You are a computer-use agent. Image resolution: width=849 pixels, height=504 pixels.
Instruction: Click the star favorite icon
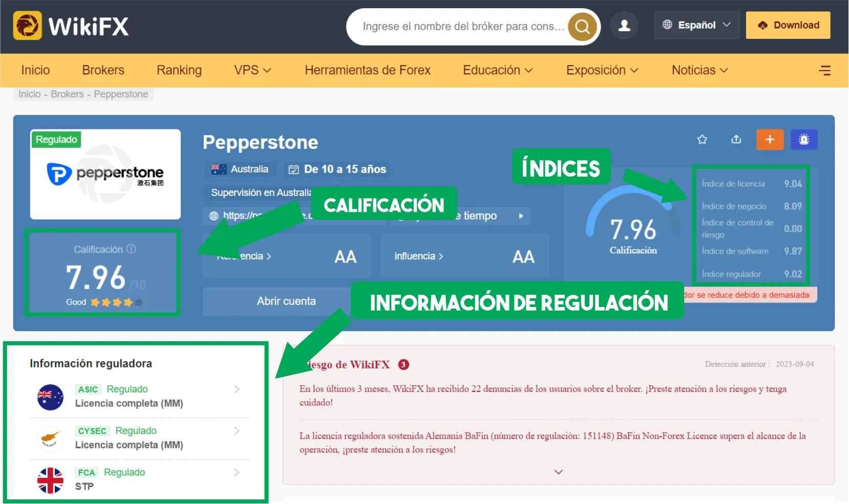[702, 139]
